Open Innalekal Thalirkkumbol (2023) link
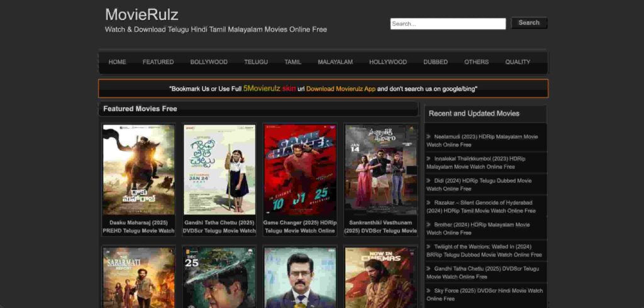Screen dimensions: 644x308 tap(477, 163)
